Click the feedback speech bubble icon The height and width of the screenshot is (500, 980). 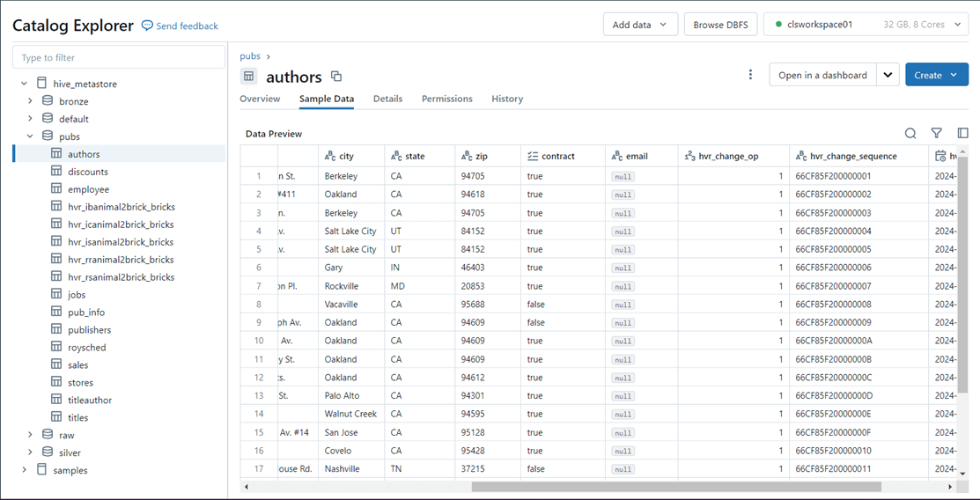(147, 26)
